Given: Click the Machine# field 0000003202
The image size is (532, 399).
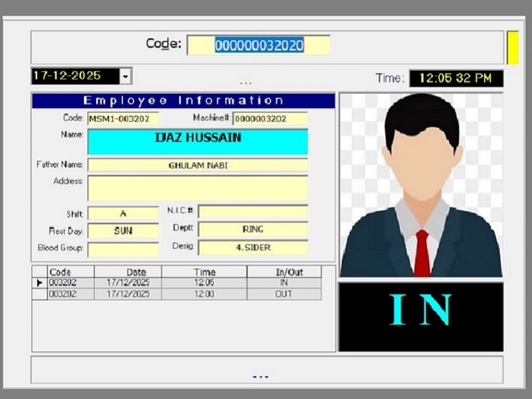Looking at the screenshot, I should point(270,119).
